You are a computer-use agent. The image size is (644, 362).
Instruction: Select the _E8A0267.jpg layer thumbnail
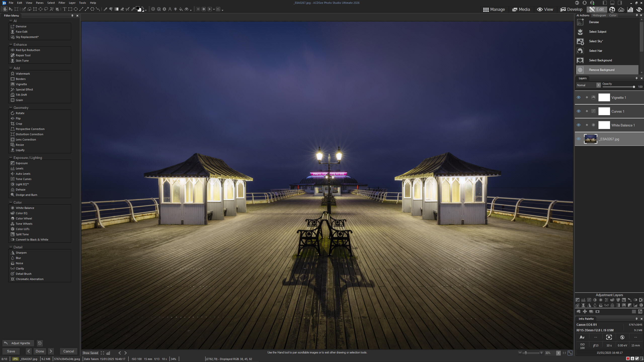pos(590,139)
